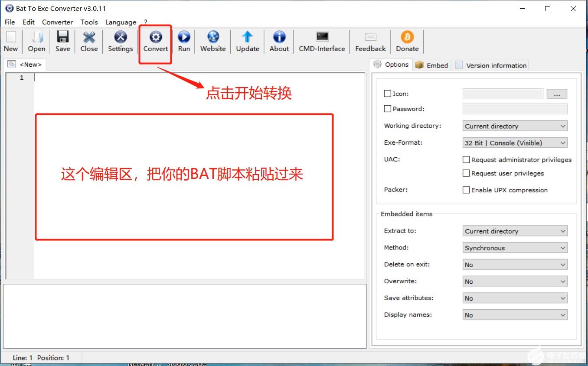Open the Edit menu
Image resolution: width=588 pixels, height=366 pixels.
(x=29, y=22)
